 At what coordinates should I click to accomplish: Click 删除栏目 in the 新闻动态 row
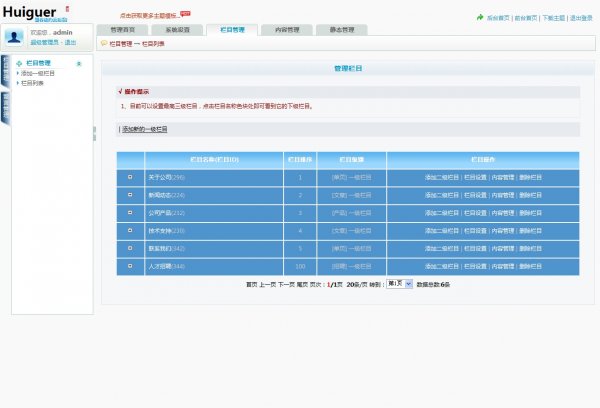530,195
